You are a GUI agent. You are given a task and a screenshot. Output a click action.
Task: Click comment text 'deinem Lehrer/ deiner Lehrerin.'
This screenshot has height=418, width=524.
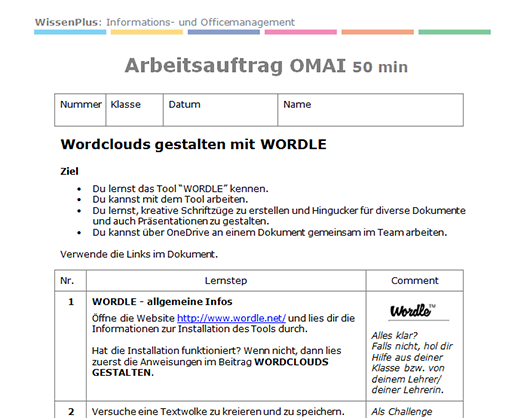pos(408,384)
